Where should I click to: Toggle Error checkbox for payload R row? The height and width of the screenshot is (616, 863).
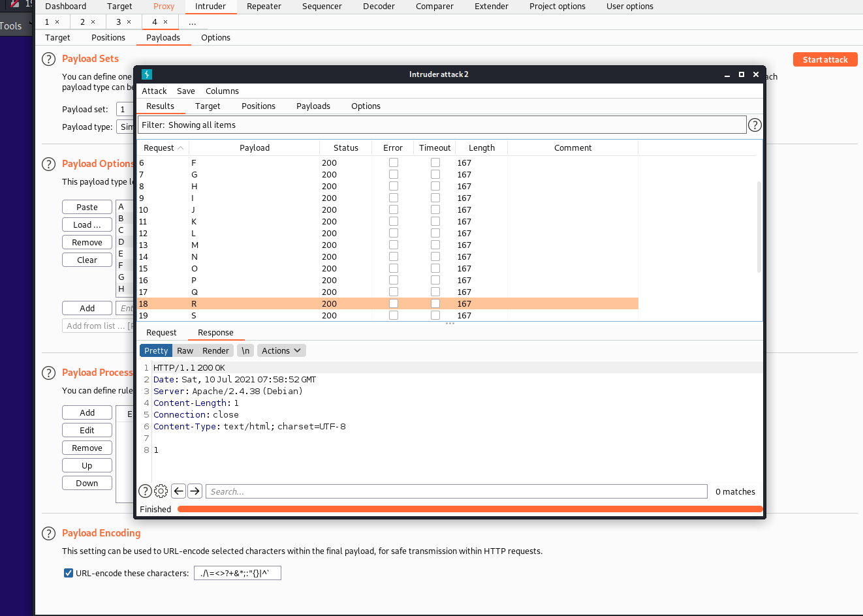394,303
